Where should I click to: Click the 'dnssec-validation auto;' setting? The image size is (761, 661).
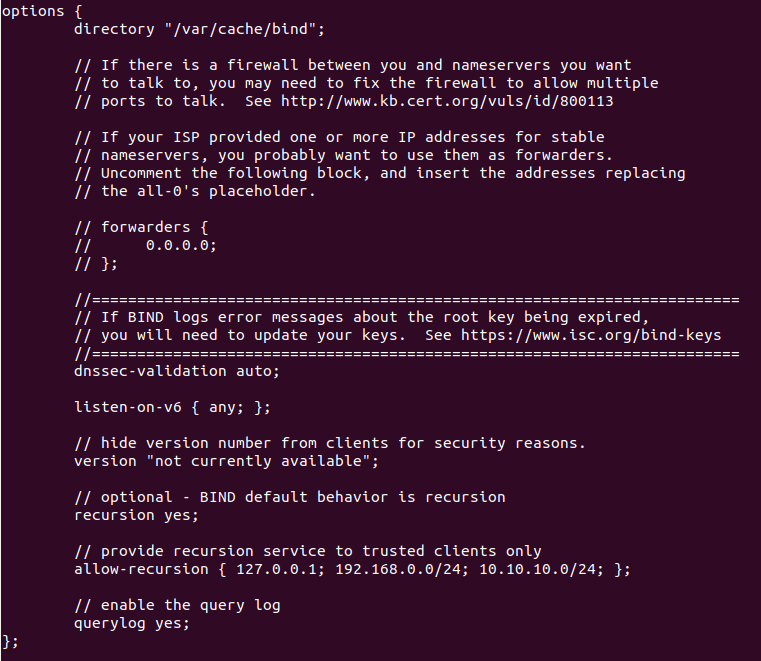click(x=177, y=371)
